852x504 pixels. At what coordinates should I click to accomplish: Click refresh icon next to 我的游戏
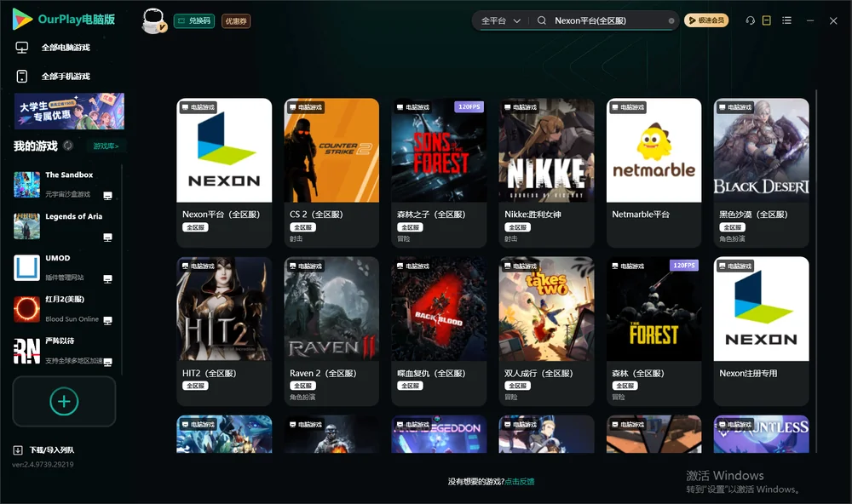click(x=68, y=146)
